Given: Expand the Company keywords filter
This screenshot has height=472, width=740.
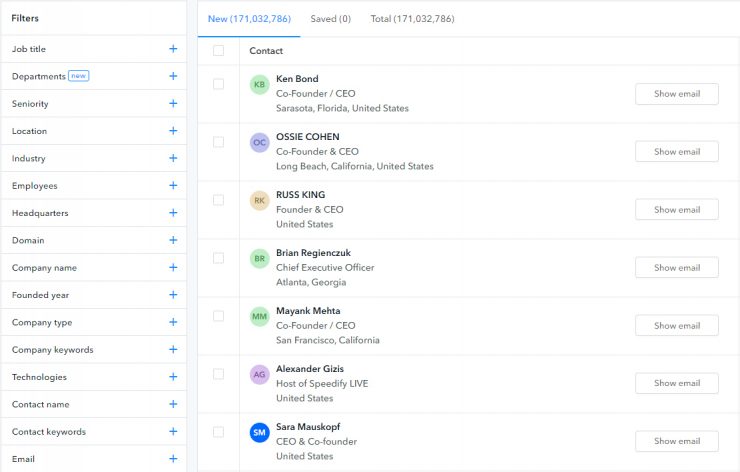Looking at the screenshot, I should (173, 350).
